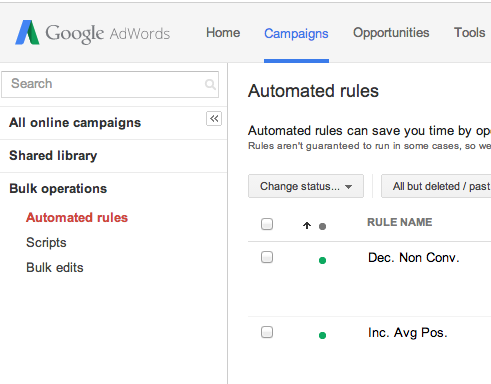The width and height of the screenshot is (491, 384).
Task: Open the Inc. Avg Pos. rule
Action: point(408,333)
